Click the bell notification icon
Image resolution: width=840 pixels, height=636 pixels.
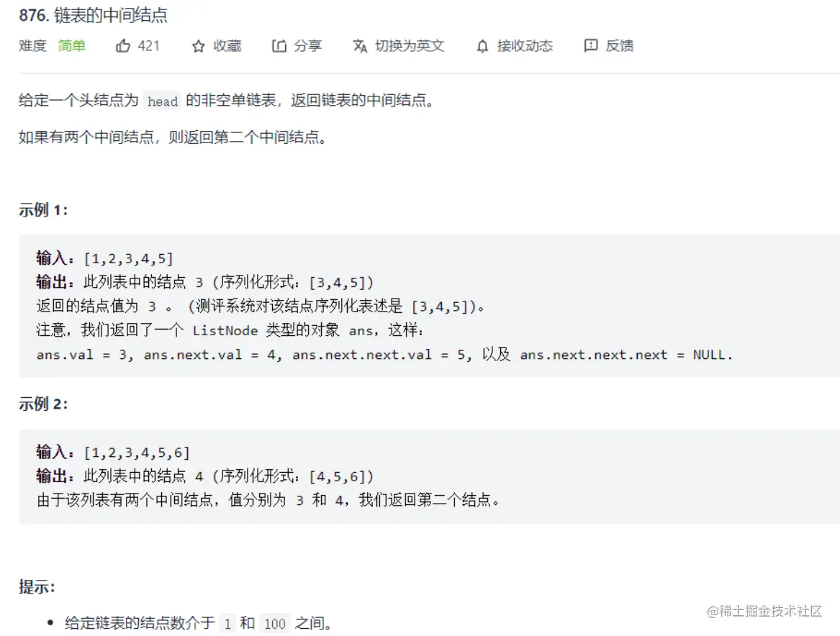(x=482, y=47)
